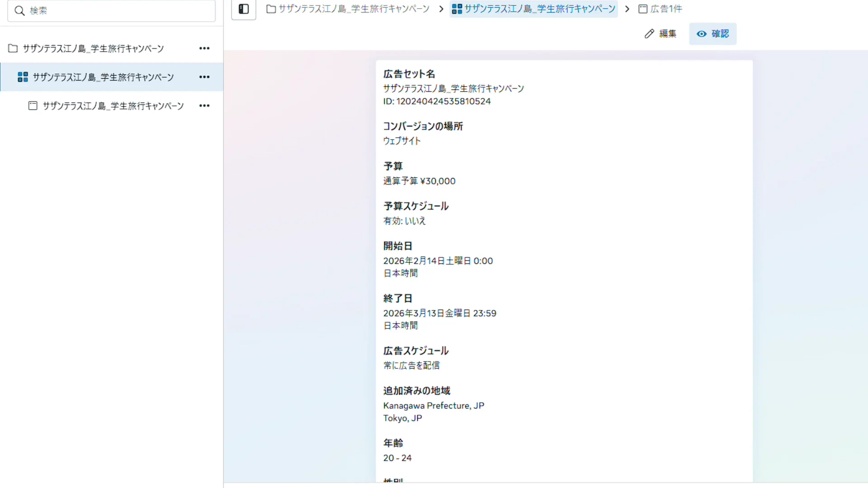Viewport: 868px width, 488px height.
Task: Click inside the 検索 search field
Action: (118, 11)
